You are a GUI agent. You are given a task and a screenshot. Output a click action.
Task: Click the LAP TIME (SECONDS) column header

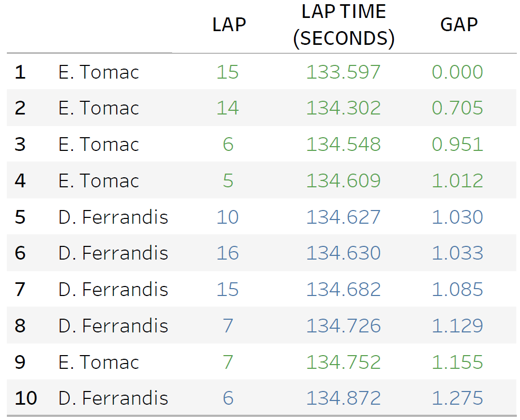pyautogui.click(x=344, y=25)
